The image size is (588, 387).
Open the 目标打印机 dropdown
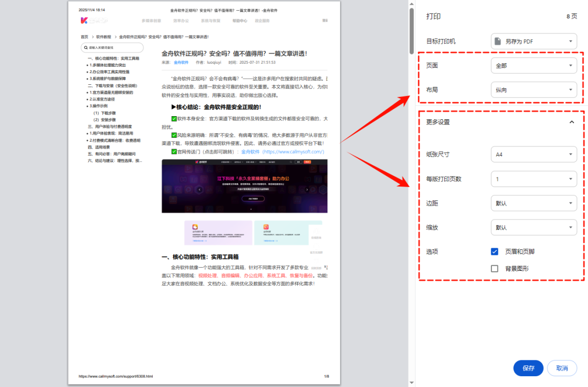[x=533, y=41]
